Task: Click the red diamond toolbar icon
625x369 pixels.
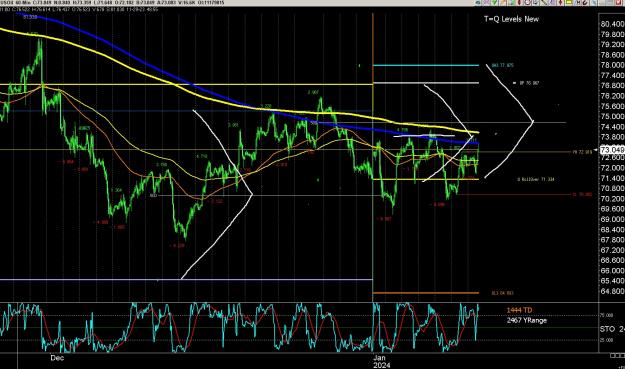Action: (560, 2)
